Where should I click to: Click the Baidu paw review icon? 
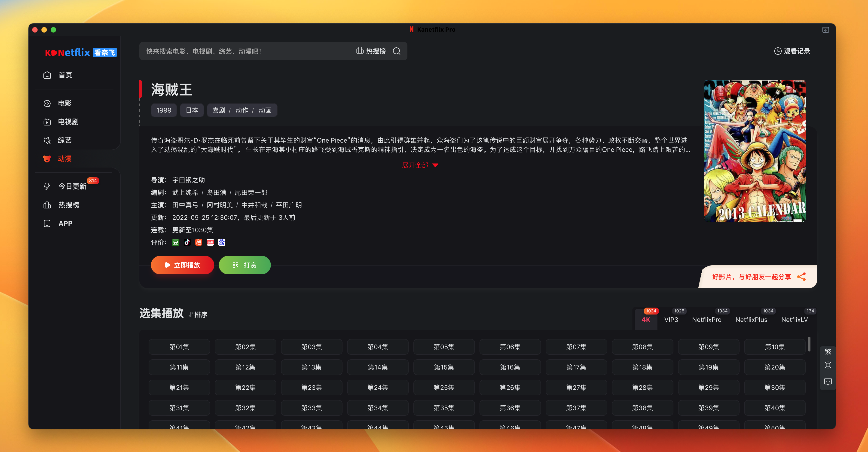(222, 242)
